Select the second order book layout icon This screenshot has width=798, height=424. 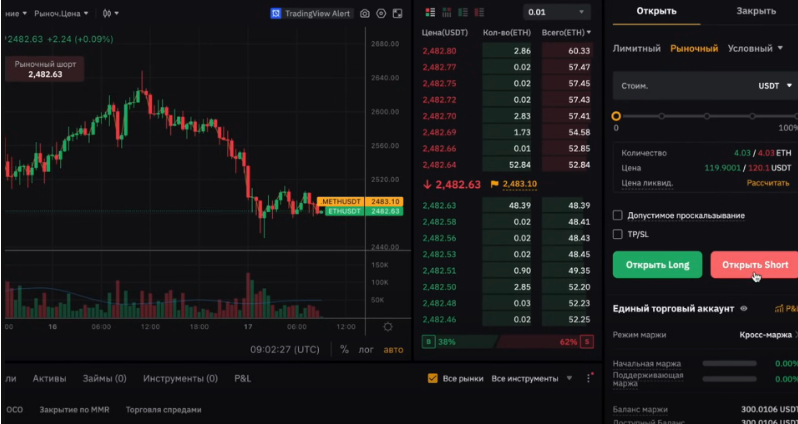point(447,12)
